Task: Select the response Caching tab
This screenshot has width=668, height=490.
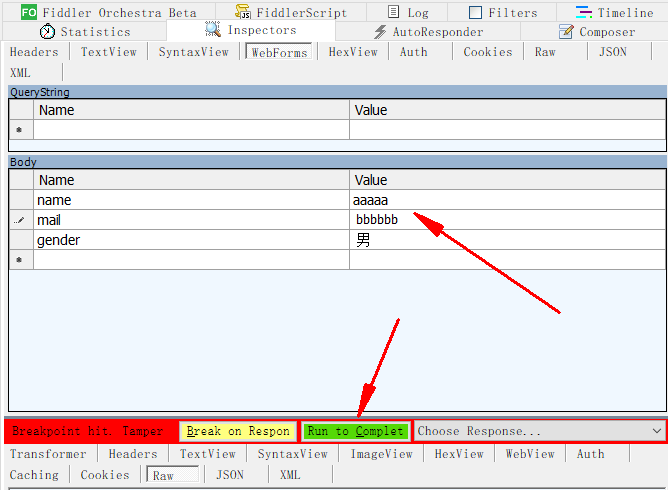Action: pyautogui.click(x=34, y=475)
